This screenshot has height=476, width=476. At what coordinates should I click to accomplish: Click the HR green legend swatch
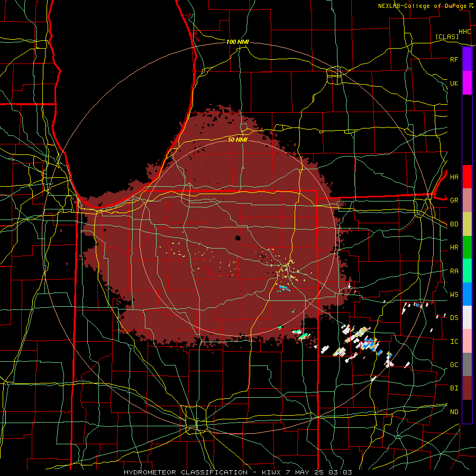pos(467,248)
